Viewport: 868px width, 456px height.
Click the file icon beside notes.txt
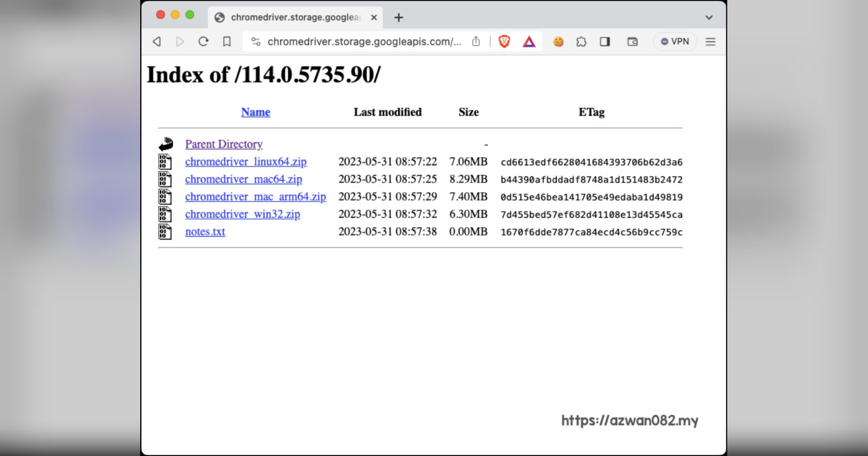click(x=165, y=231)
